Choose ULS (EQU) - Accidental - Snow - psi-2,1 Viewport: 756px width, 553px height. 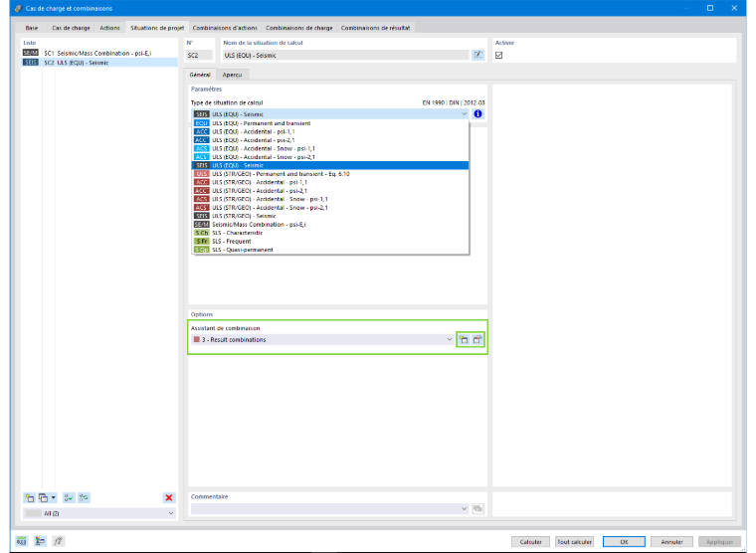point(330,157)
